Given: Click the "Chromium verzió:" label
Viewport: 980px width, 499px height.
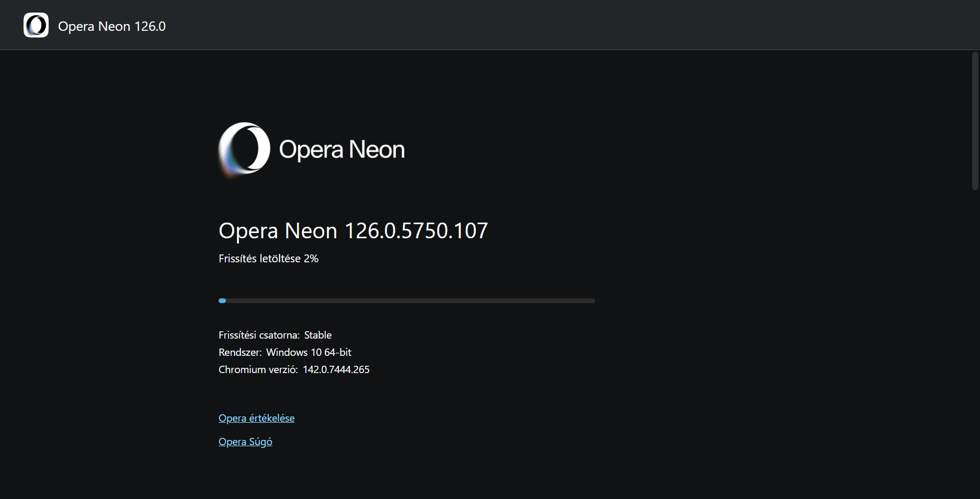Looking at the screenshot, I should click(258, 369).
